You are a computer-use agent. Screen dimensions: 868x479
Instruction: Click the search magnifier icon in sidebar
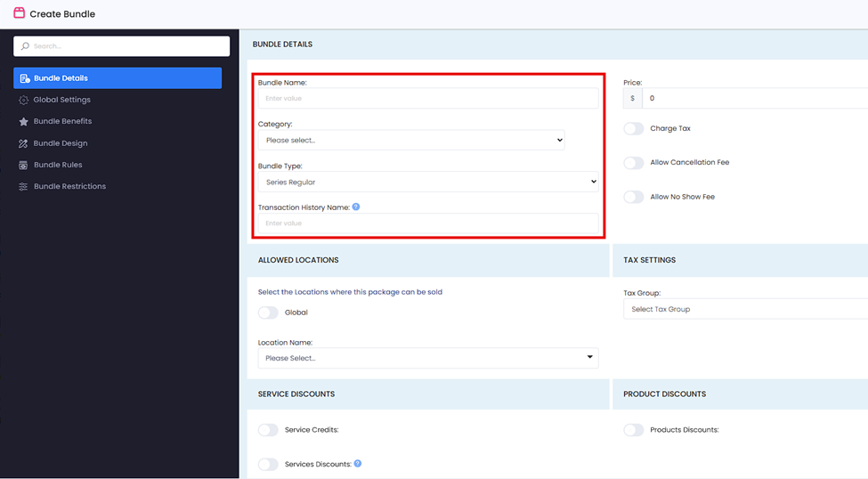(25, 46)
